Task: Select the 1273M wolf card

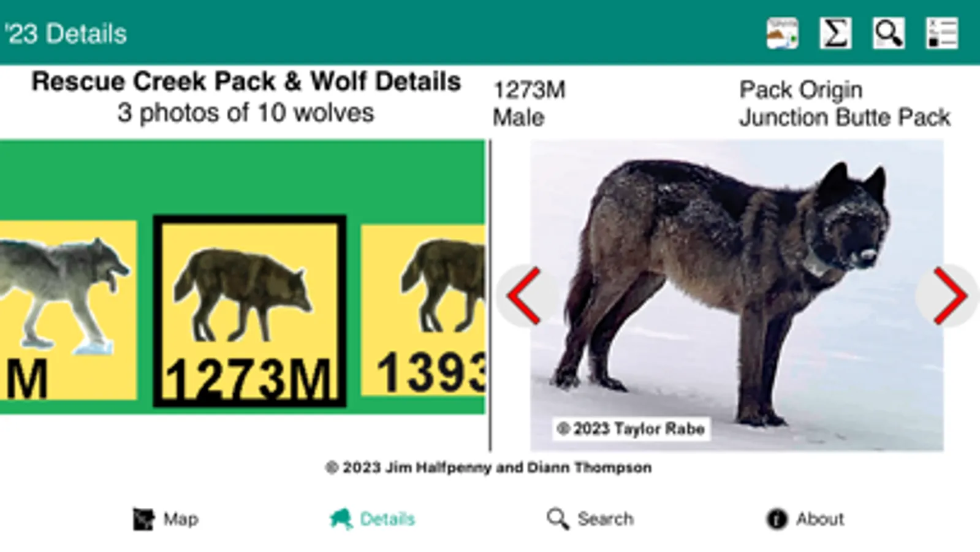Action: 249,311
